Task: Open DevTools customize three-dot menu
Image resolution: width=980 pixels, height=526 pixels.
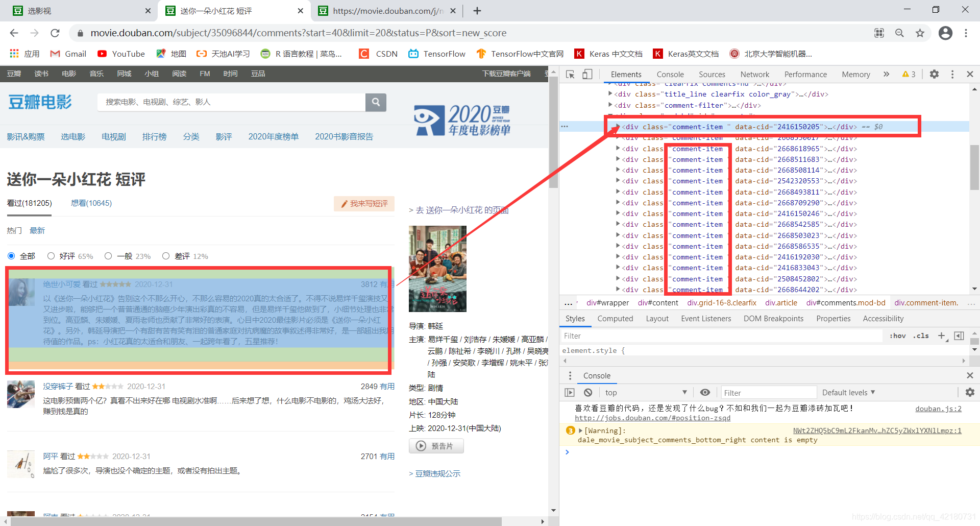Action: (x=952, y=74)
